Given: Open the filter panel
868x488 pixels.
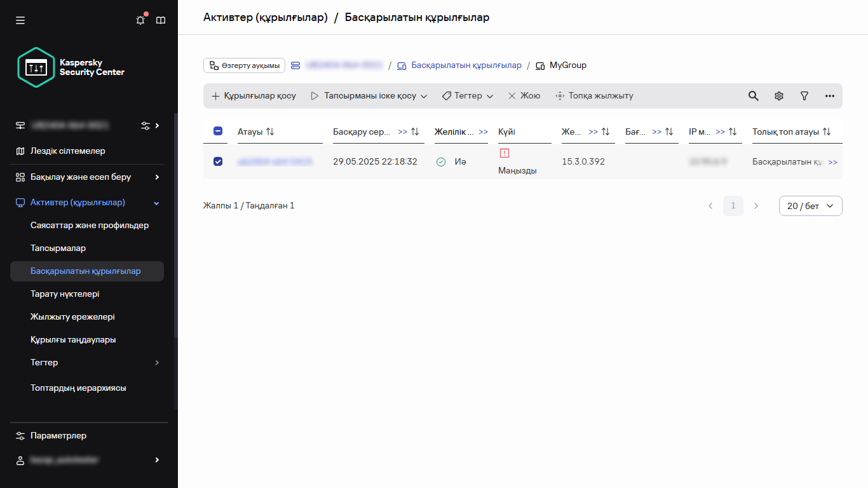Looking at the screenshot, I should point(804,95).
